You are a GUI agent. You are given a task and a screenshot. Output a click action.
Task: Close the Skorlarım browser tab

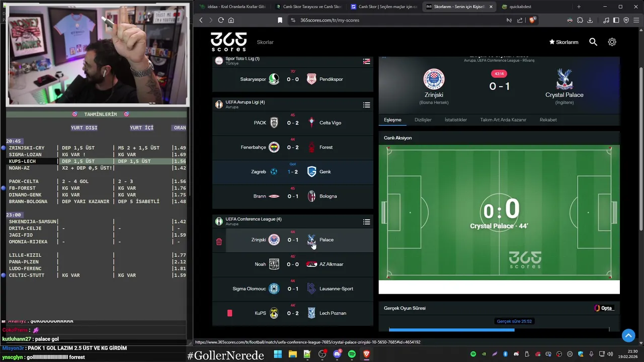click(x=491, y=7)
